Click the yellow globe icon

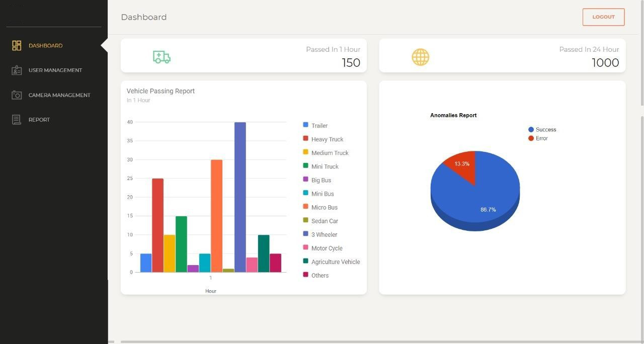[x=420, y=57]
